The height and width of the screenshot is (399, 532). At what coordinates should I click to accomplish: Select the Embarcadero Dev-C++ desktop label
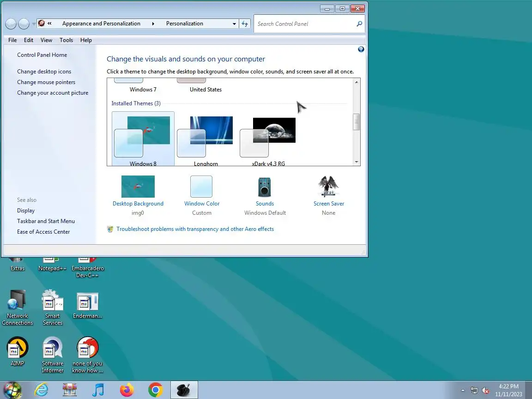pyautogui.click(x=88, y=272)
